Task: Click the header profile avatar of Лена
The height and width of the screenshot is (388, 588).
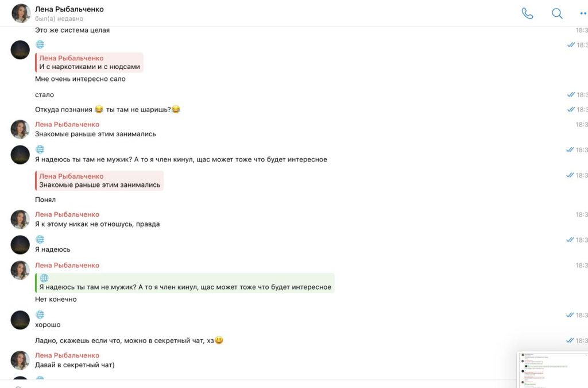Action: click(21, 13)
